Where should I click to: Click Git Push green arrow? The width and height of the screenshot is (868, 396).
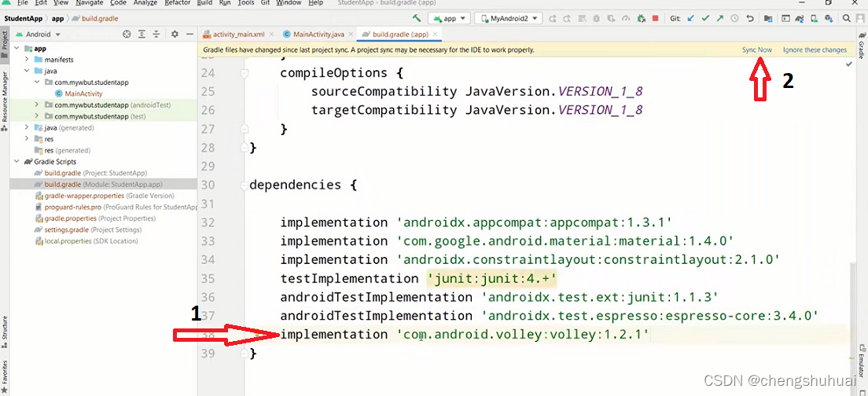point(719,18)
